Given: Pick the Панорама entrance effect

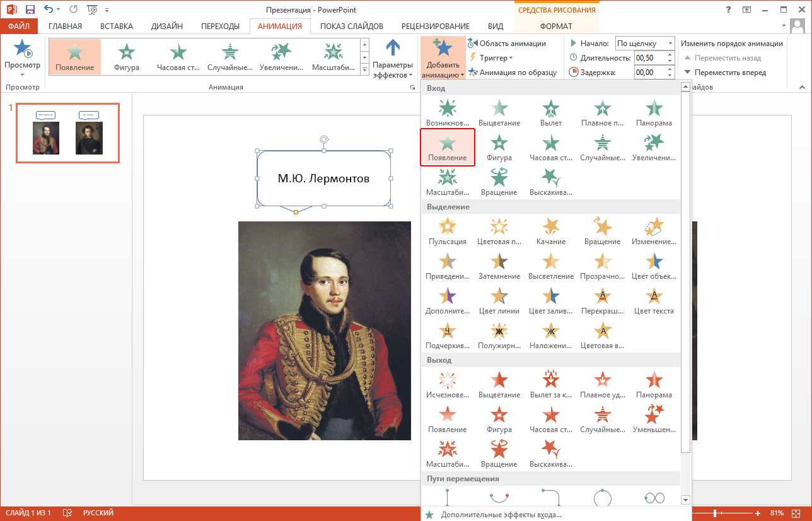Looking at the screenshot, I should [654, 112].
